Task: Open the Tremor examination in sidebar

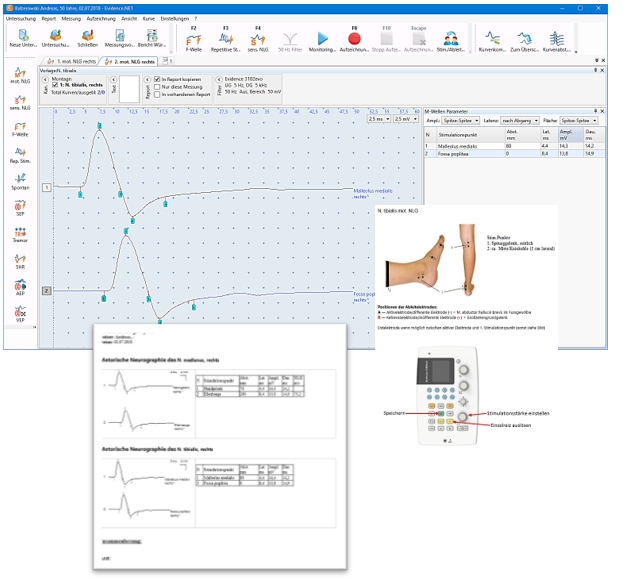Action: click(18, 237)
